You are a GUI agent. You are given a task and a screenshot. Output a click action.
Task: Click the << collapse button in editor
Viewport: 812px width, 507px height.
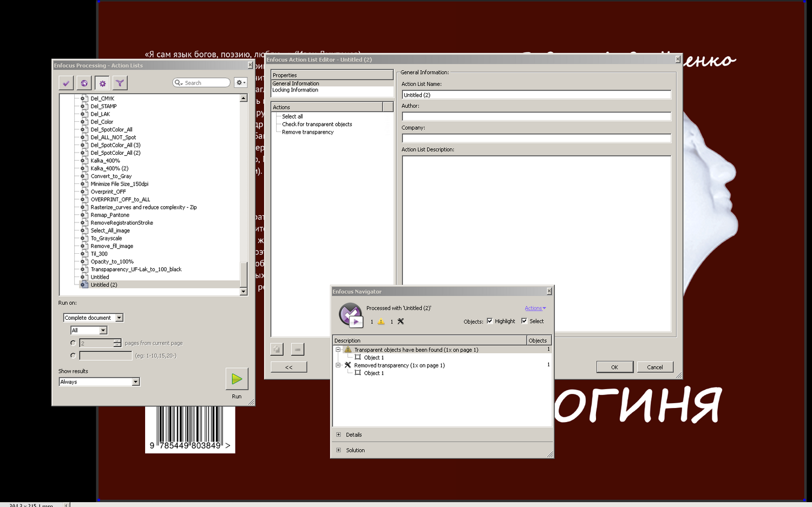coord(289,367)
